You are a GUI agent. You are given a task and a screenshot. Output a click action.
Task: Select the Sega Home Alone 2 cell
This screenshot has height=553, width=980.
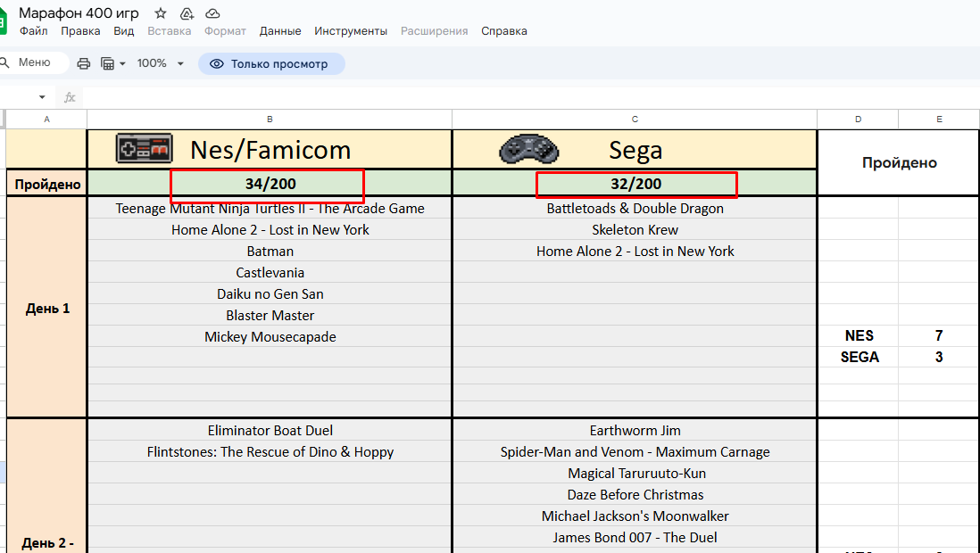click(x=635, y=252)
